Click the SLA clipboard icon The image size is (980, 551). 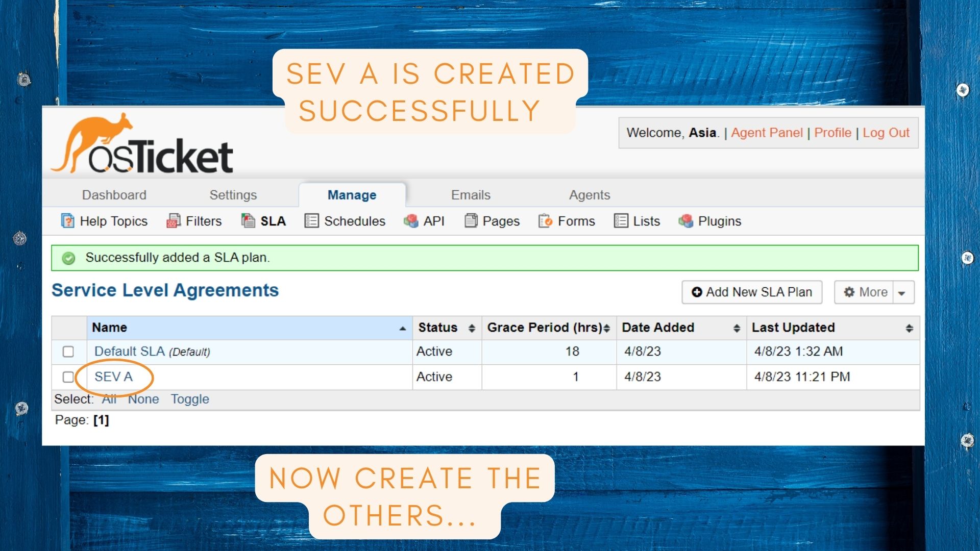[248, 221]
